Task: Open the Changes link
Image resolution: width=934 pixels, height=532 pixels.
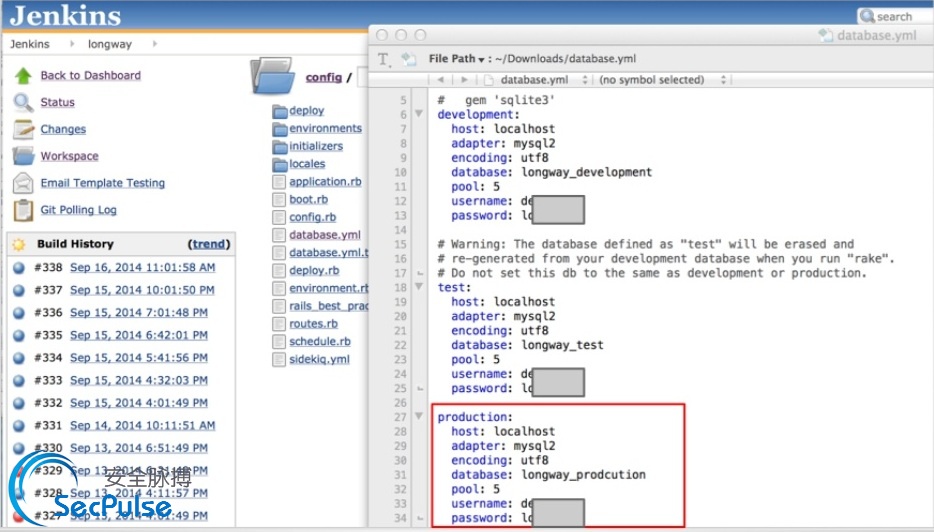Action: coord(63,129)
